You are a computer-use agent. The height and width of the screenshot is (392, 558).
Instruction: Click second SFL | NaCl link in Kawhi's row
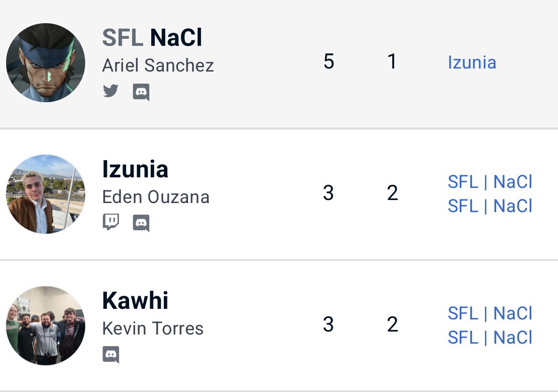pos(490,338)
